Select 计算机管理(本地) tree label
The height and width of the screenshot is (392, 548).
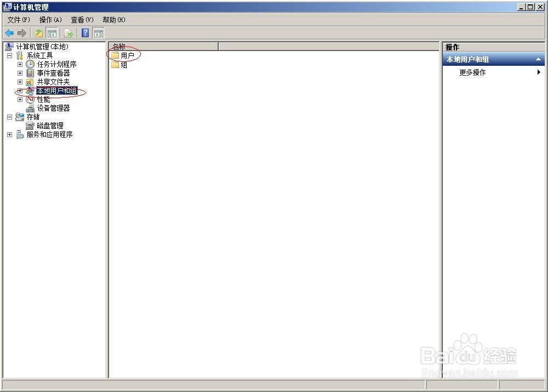tap(42, 47)
